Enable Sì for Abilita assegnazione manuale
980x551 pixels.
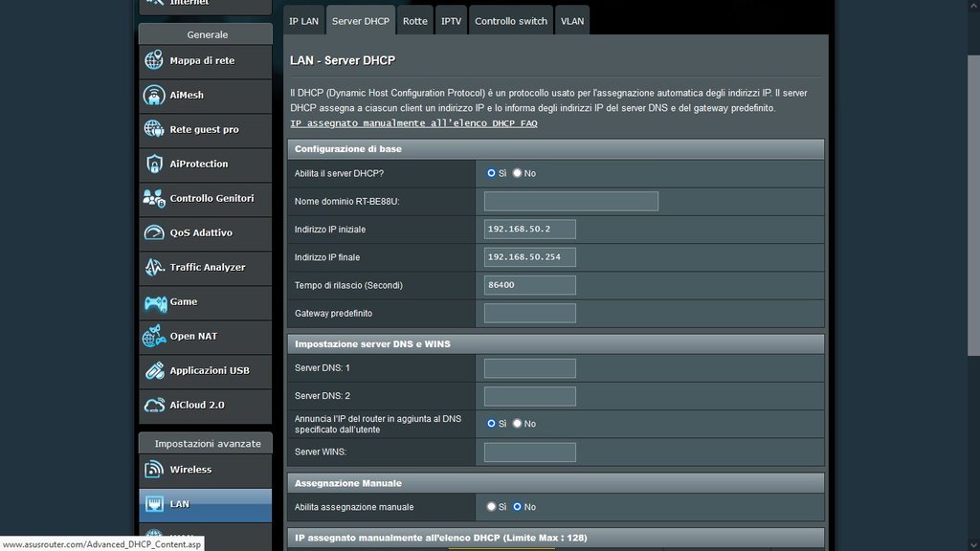(491, 507)
